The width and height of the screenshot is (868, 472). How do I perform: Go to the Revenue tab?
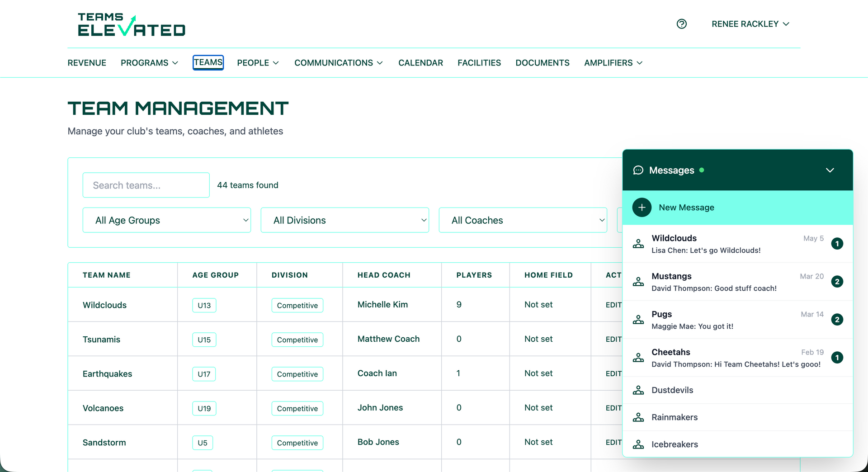coord(87,63)
